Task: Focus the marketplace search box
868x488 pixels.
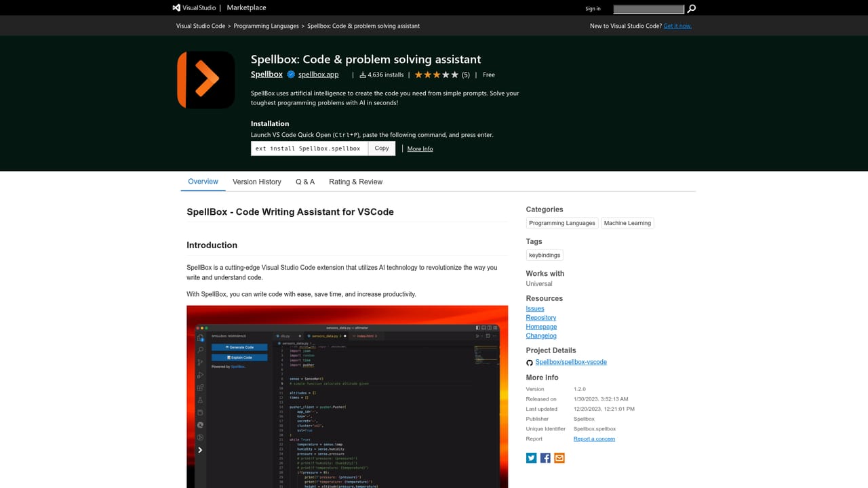Action: 649,9
